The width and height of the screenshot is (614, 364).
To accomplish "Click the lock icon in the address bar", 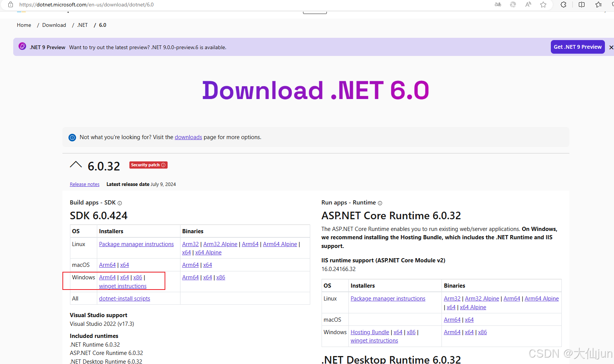I will point(10,5).
